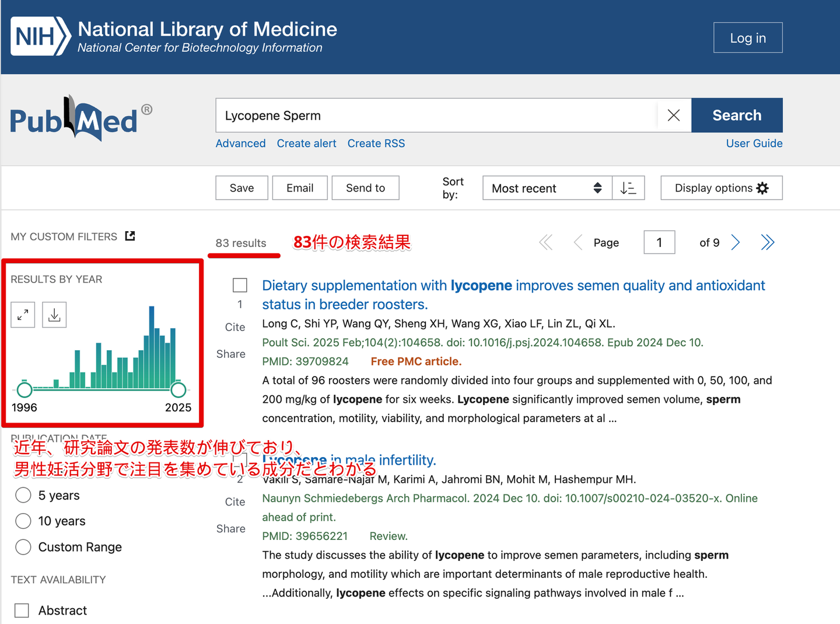Toggle the sort order direction icon

click(628, 188)
